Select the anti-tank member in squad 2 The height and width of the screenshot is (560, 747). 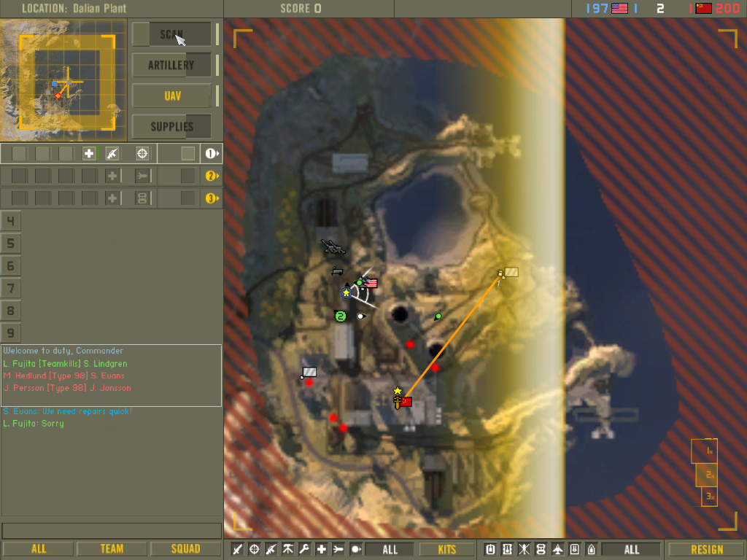coord(142,176)
